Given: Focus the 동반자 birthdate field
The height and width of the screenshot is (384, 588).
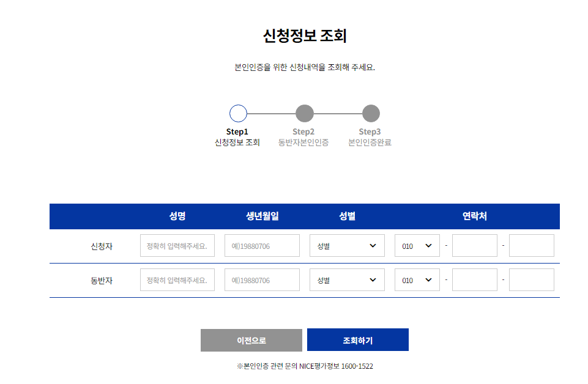Looking at the screenshot, I should click(x=262, y=280).
